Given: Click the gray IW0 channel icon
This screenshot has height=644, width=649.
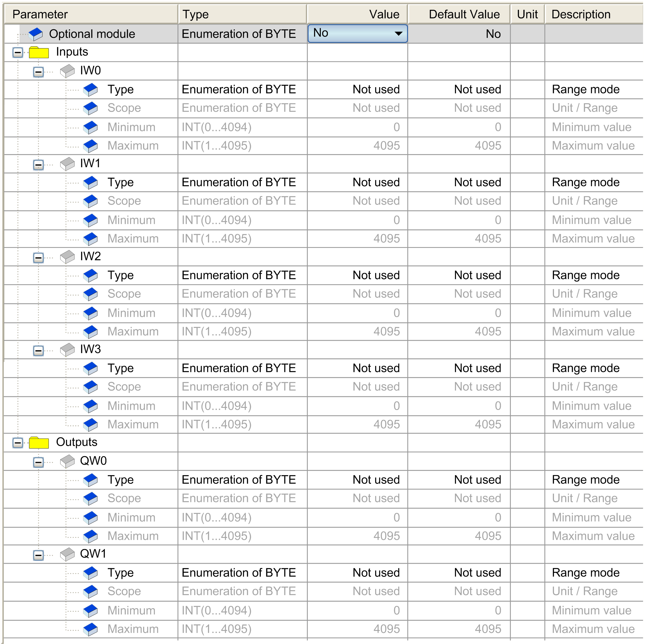Looking at the screenshot, I should (67, 71).
